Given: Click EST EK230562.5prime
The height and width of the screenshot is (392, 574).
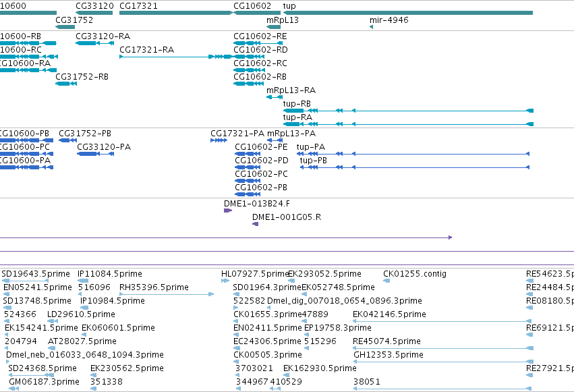Looking at the screenshot, I should click(x=127, y=369).
